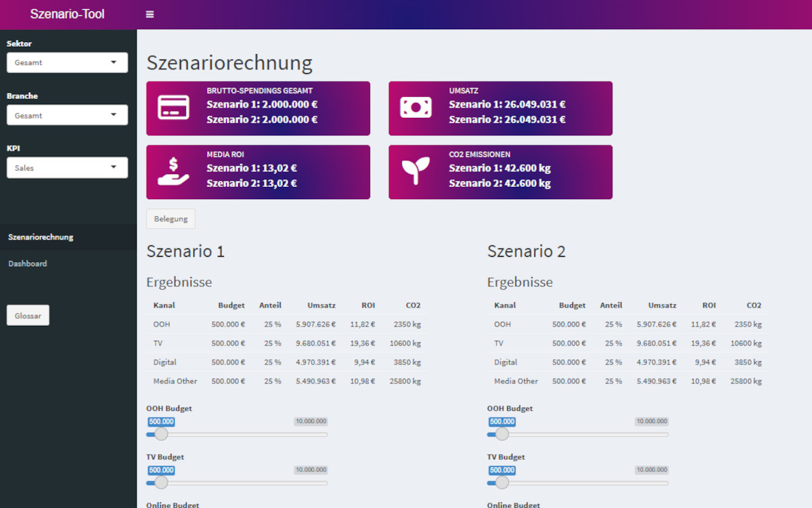This screenshot has width=812, height=508.
Task: Click the banknote icon on the Umsatz card
Action: point(415,107)
